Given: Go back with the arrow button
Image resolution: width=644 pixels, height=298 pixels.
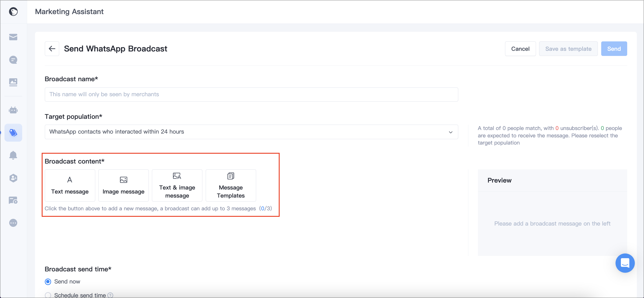Looking at the screenshot, I should (x=52, y=49).
